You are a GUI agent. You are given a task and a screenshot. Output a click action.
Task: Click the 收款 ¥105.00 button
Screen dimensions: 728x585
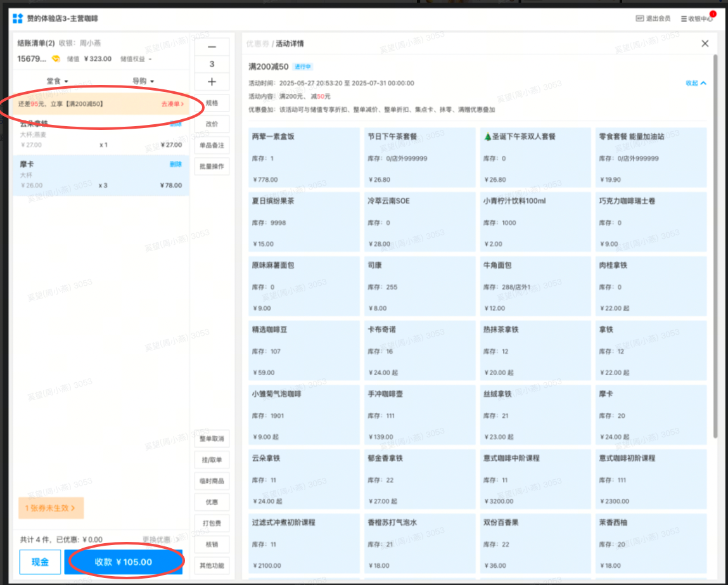point(124,562)
